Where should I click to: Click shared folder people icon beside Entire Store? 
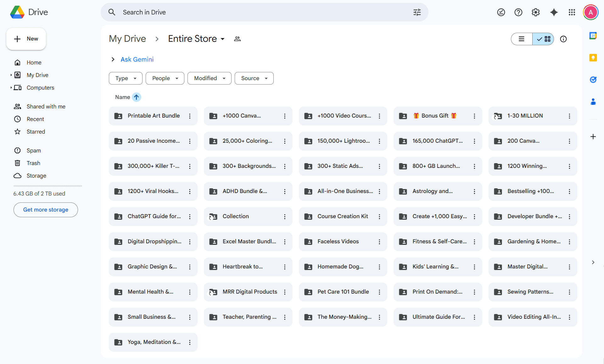click(237, 39)
